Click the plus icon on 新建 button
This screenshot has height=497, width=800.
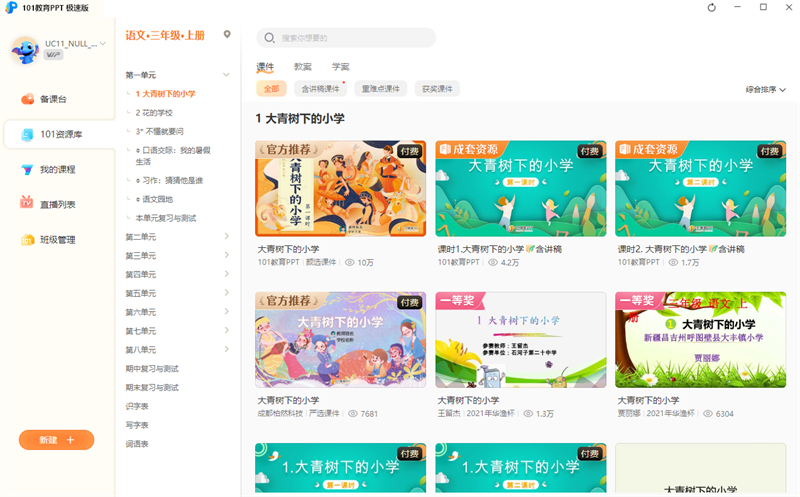70,440
